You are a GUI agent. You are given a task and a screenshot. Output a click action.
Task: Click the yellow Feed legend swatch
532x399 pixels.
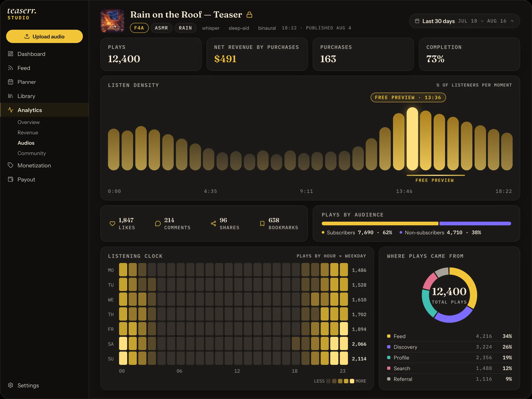(389, 336)
